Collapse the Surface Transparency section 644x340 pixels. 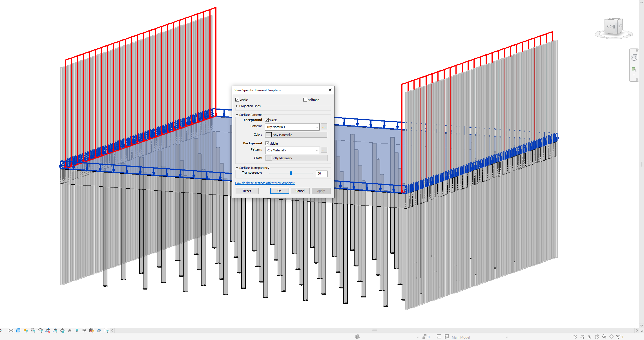click(x=237, y=168)
